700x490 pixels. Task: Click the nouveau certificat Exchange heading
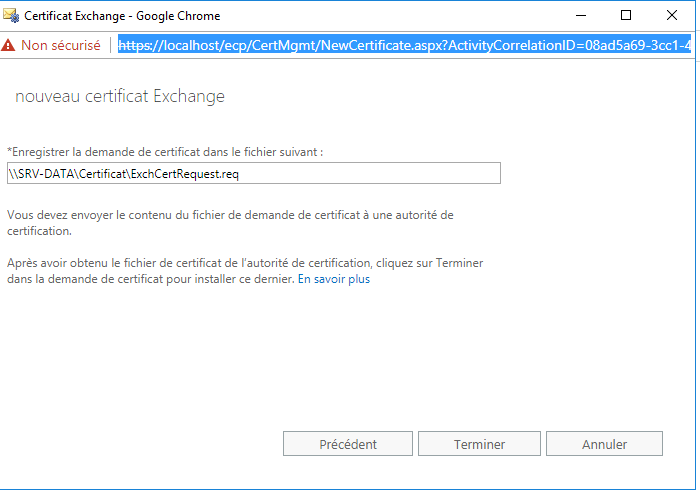point(120,96)
